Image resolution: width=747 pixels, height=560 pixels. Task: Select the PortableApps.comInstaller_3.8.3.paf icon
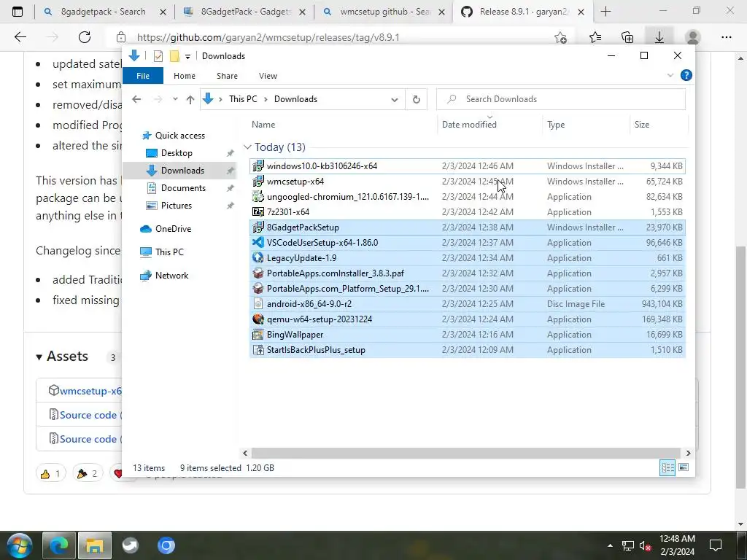tap(258, 273)
